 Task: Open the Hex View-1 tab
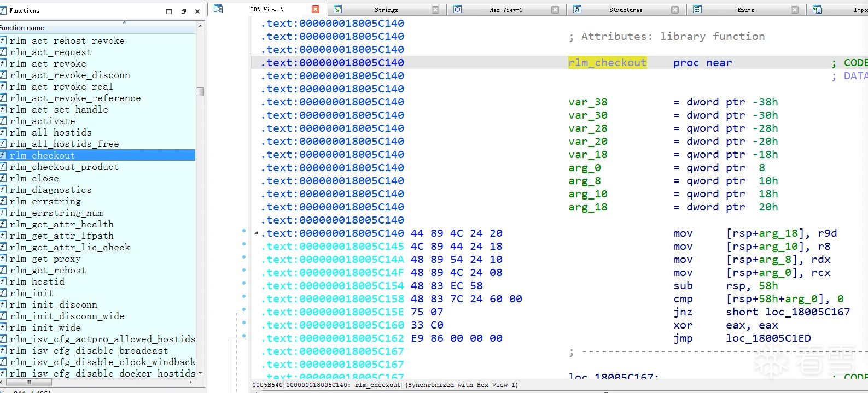coord(506,10)
